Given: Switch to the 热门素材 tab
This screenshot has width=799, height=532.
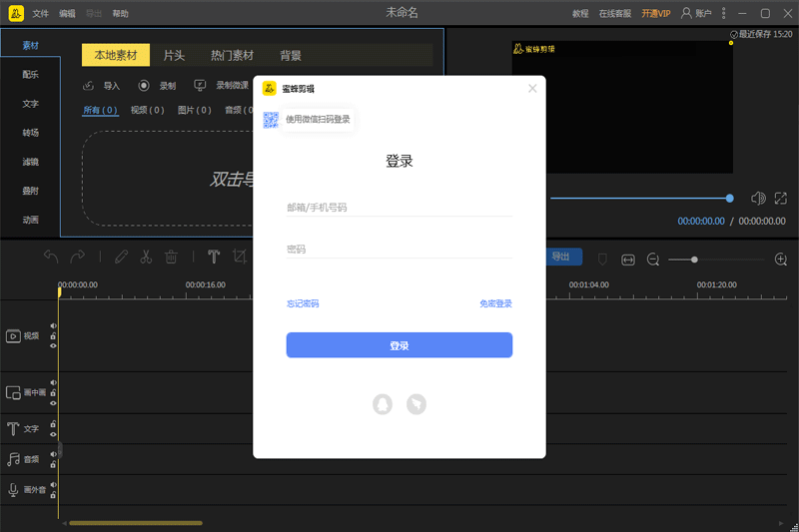Looking at the screenshot, I should pyautogui.click(x=232, y=56).
